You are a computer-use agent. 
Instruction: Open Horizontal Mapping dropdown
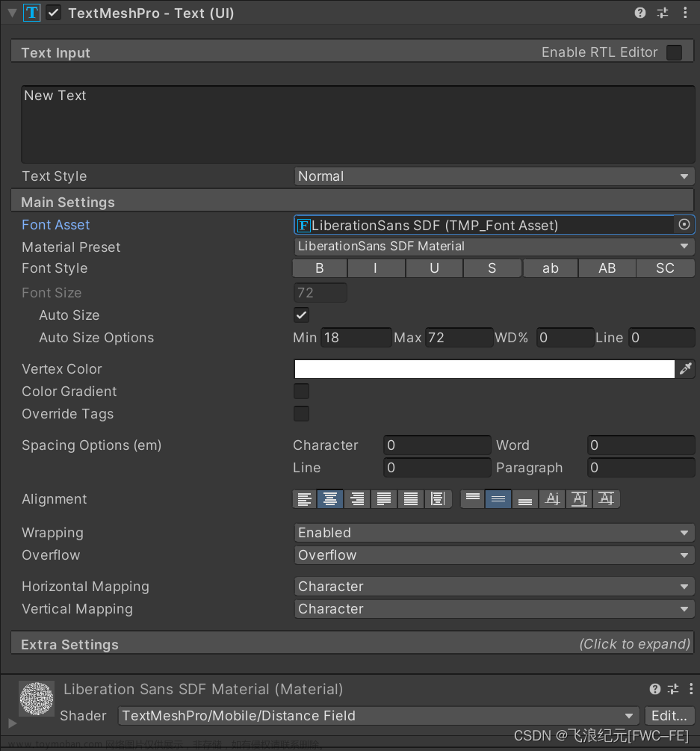(x=494, y=587)
